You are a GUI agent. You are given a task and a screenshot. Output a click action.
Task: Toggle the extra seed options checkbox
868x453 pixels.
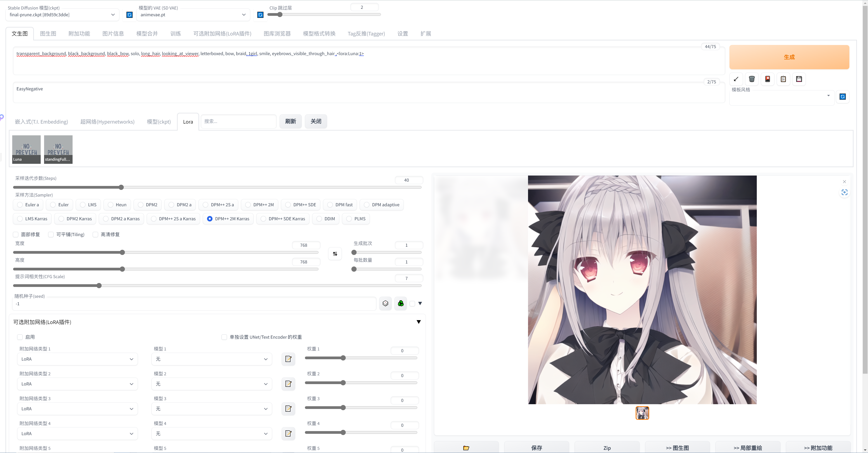pyautogui.click(x=412, y=303)
